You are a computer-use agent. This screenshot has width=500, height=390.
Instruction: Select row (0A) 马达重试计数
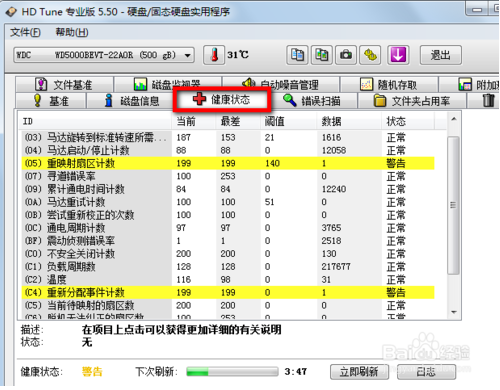coord(228,202)
